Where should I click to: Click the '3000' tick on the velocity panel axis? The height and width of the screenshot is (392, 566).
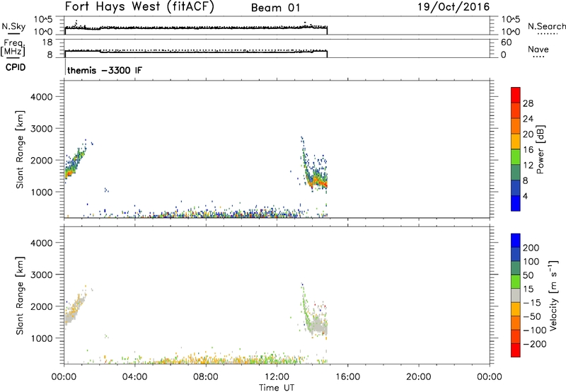coord(41,275)
